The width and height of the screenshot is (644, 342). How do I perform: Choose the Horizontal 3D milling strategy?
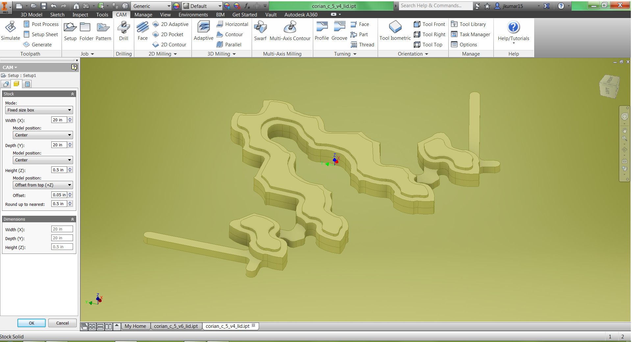point(232,24)
